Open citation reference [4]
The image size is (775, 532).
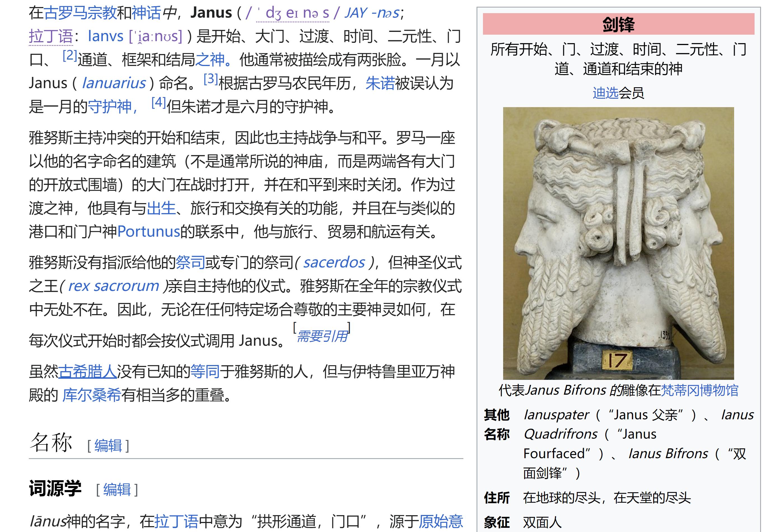pyautogui.click(x=158, y=102)
